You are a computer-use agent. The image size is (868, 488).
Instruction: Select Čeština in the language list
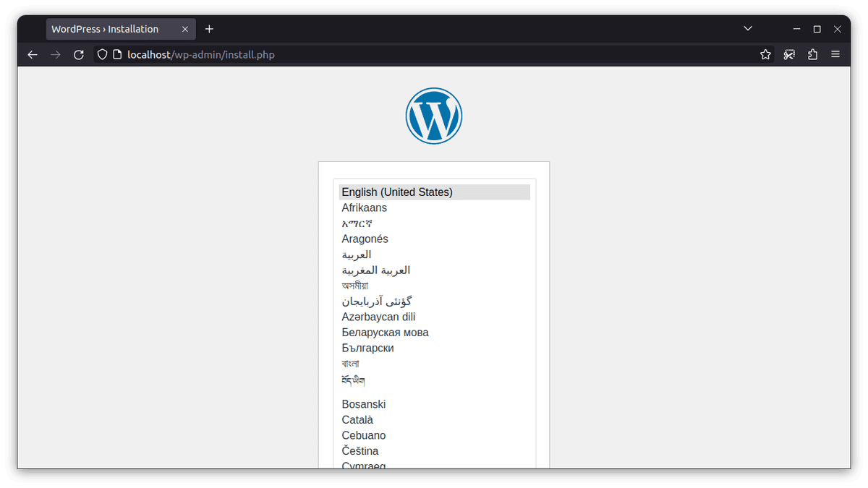tap(359, 450)
